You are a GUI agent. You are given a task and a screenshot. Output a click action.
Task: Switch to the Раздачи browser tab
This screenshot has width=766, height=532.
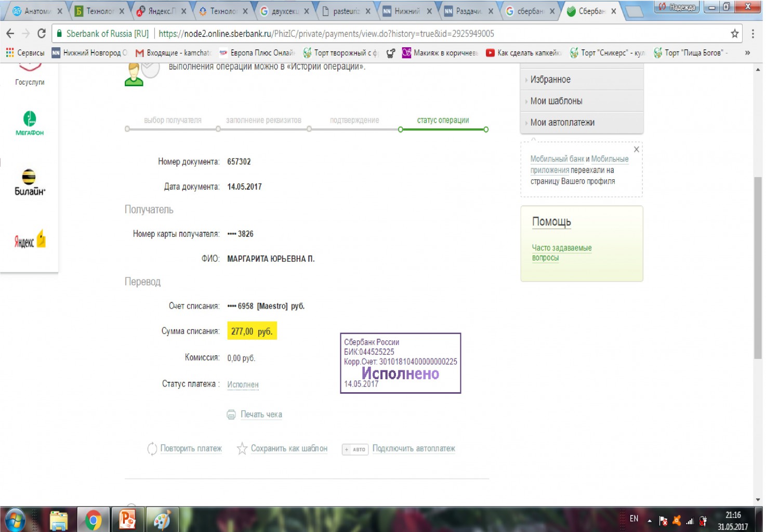tap(469, 11)
